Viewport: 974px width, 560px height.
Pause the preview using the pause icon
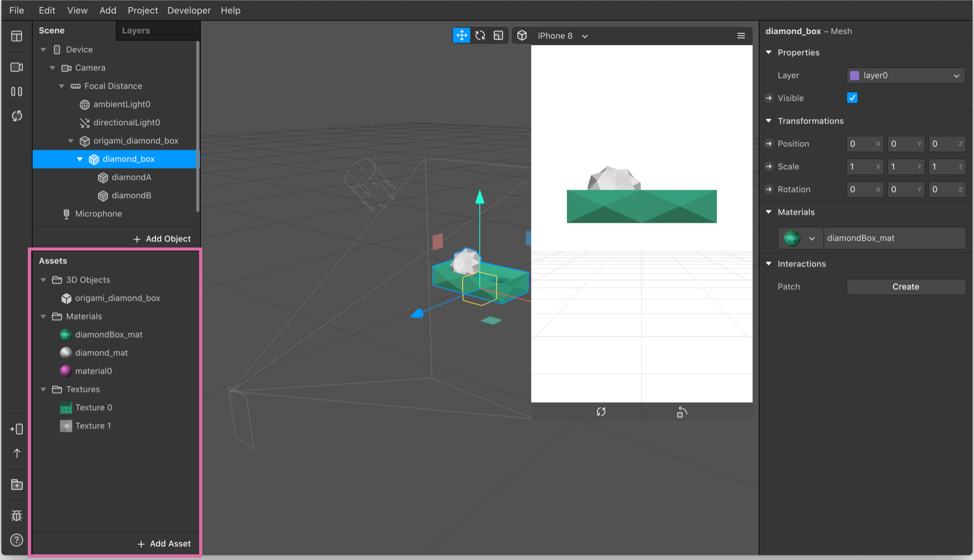point(17,92)
